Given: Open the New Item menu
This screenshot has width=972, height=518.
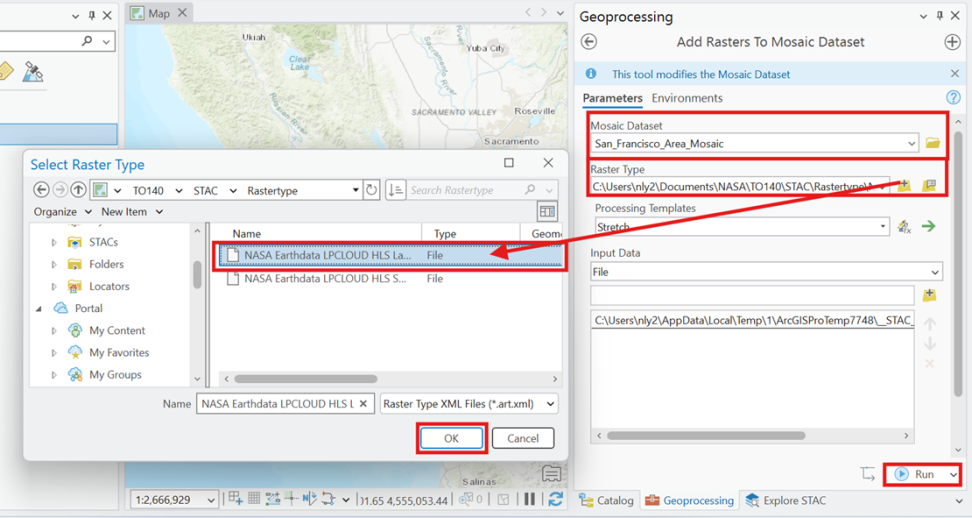Looking at the screenshot, I should (x=131, y=212).
